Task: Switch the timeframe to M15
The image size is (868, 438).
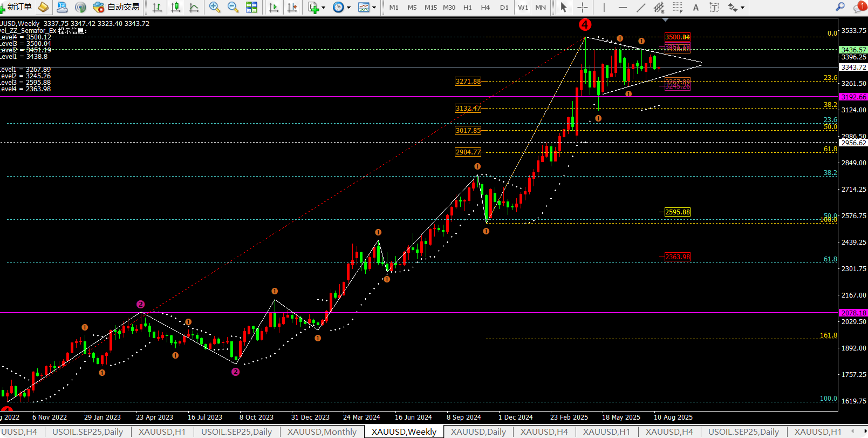Action: pos(430,7)
